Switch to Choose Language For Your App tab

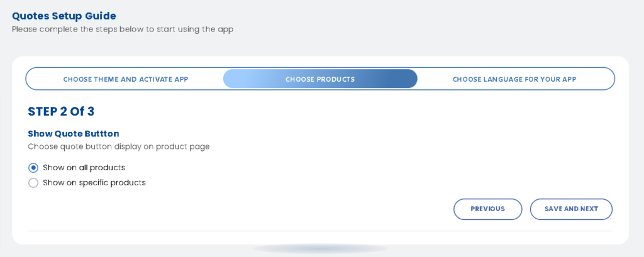[514, 79]
